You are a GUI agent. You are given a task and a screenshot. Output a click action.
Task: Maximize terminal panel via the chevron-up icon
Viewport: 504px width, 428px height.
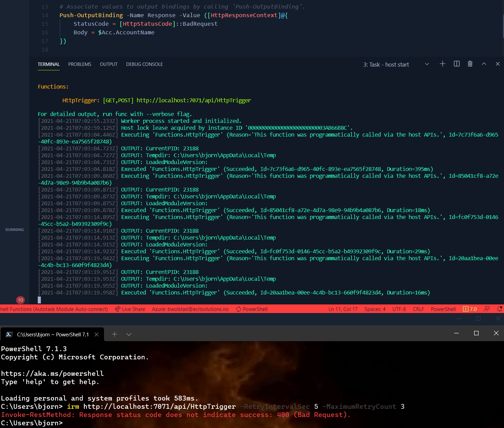click(484, 64)
